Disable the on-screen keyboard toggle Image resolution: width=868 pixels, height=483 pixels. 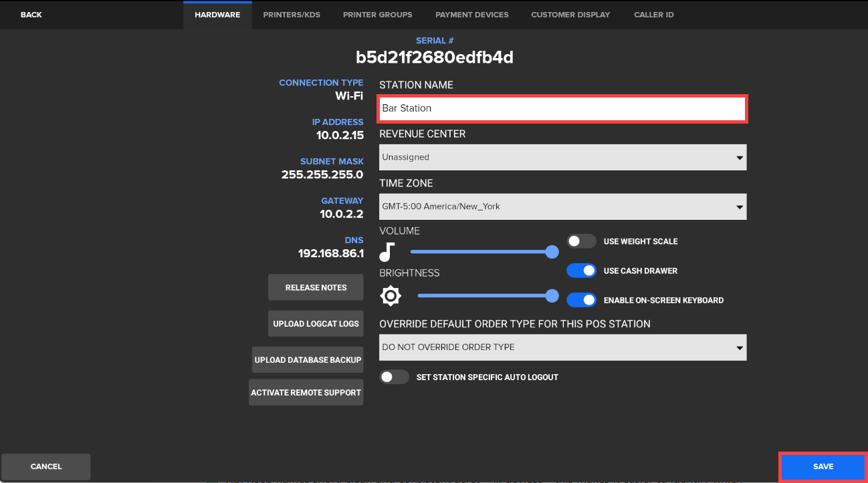tap(581, 300)
